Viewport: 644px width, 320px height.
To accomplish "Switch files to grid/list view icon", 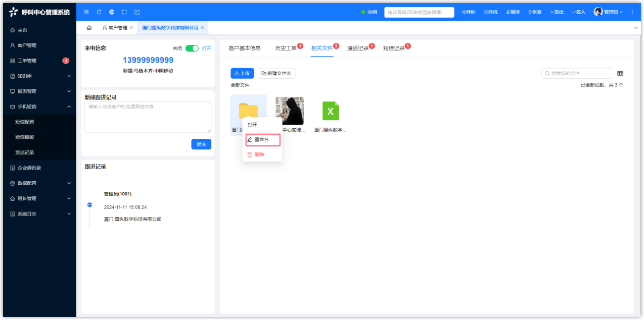I will click(620, 74).
